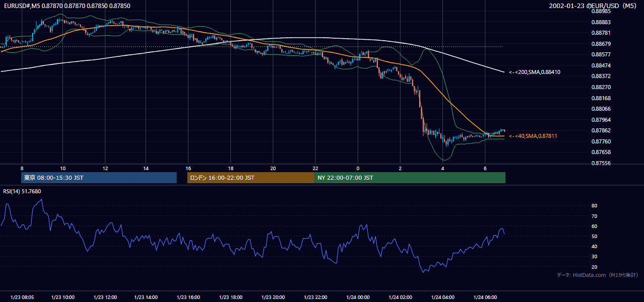Click RSI axis level 80
This screenshot has width=644, height=302.
(595, 206)
